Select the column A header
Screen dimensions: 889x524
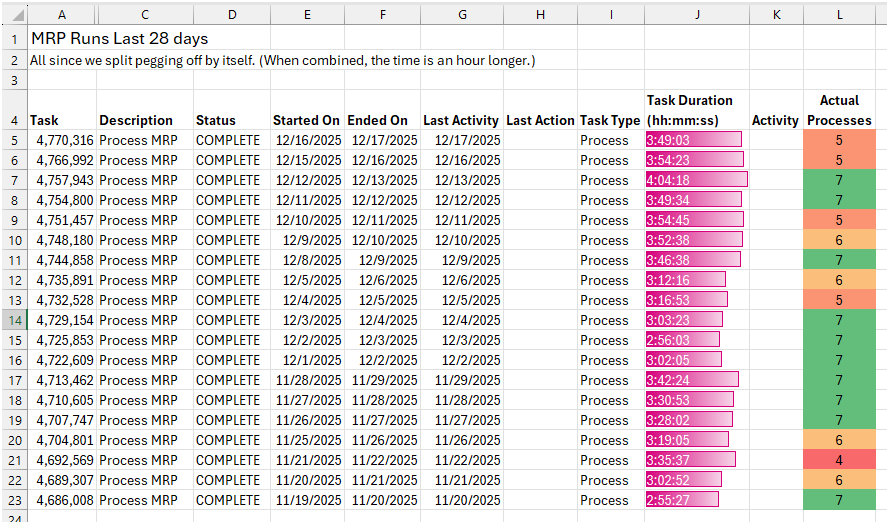click(x=62, y=15)
